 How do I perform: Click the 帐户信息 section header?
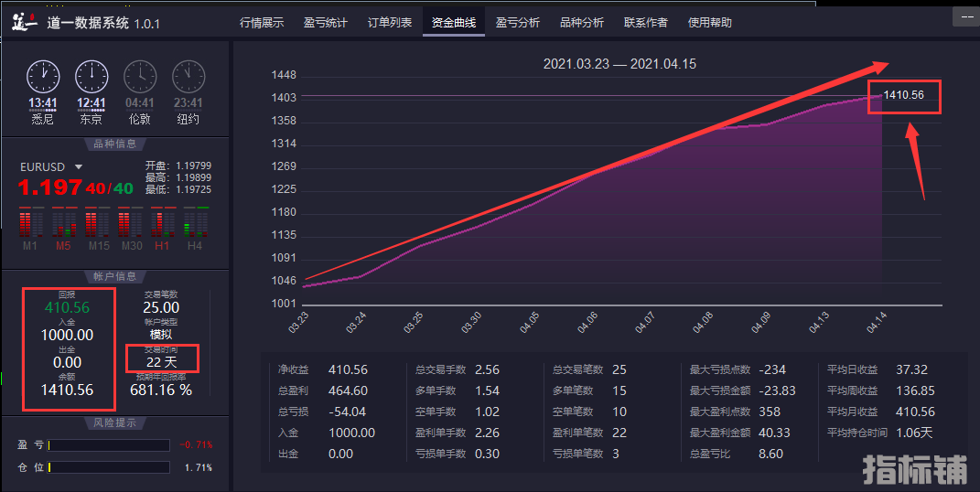pyautogui.click(x=115, y=276)
